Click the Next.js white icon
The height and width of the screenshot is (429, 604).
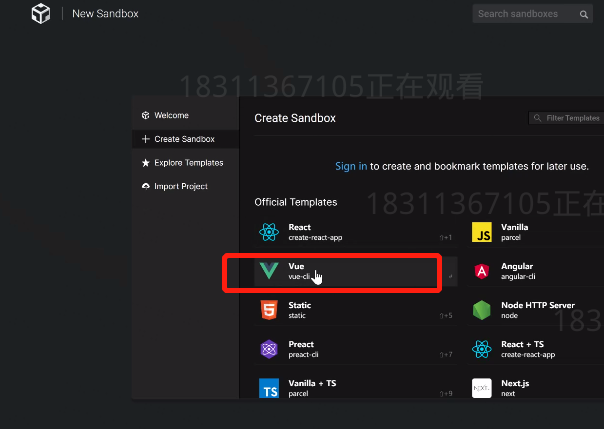coord(482,388)
